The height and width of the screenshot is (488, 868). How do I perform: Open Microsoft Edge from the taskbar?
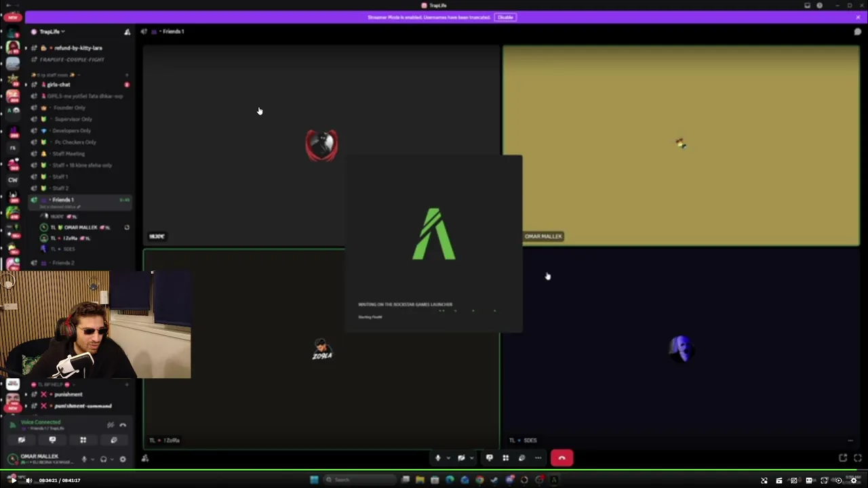pos(450,480)
